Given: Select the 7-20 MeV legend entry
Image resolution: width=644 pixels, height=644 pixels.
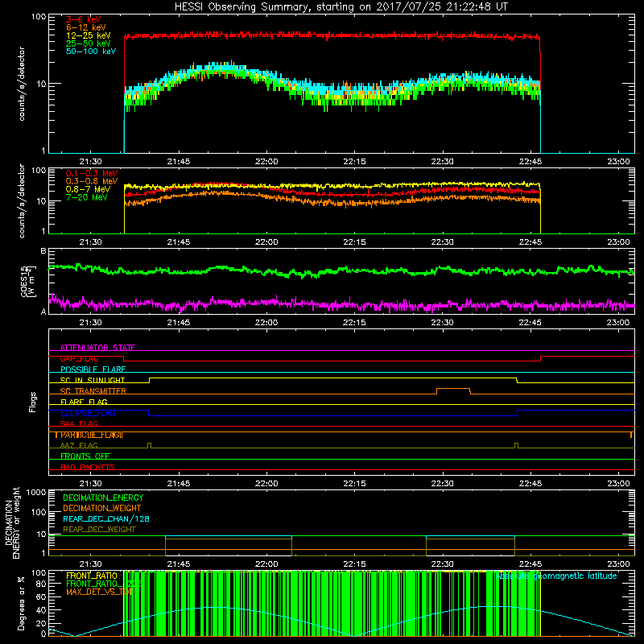Looking at the screenshot, I should [x=87, y=197].
